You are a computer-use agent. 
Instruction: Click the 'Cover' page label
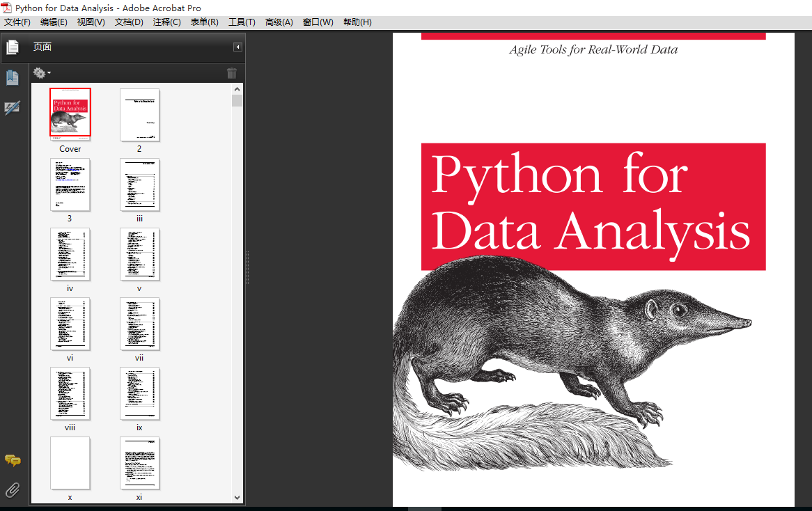(x=70, y=149)
